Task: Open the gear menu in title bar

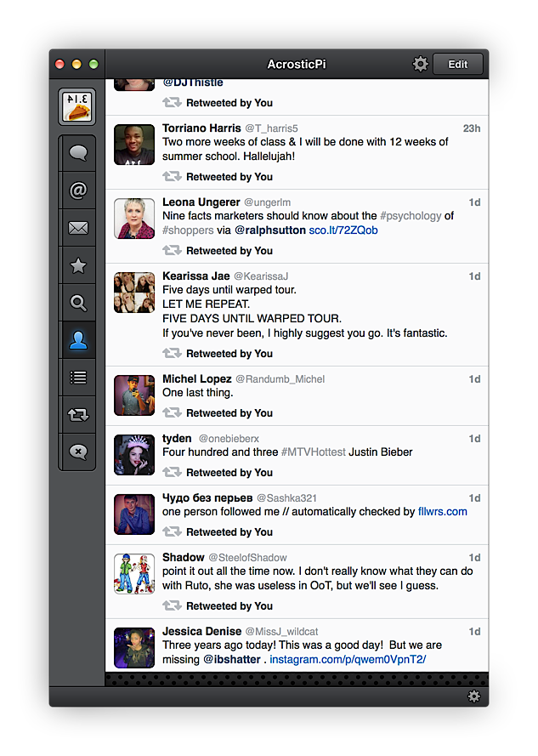Action: [421, 64]
